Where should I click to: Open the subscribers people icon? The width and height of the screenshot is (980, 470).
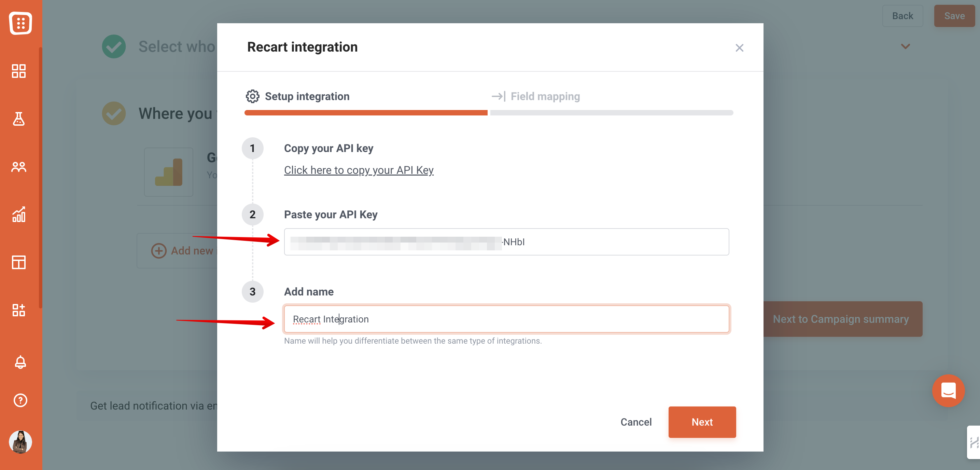(19, 167)
